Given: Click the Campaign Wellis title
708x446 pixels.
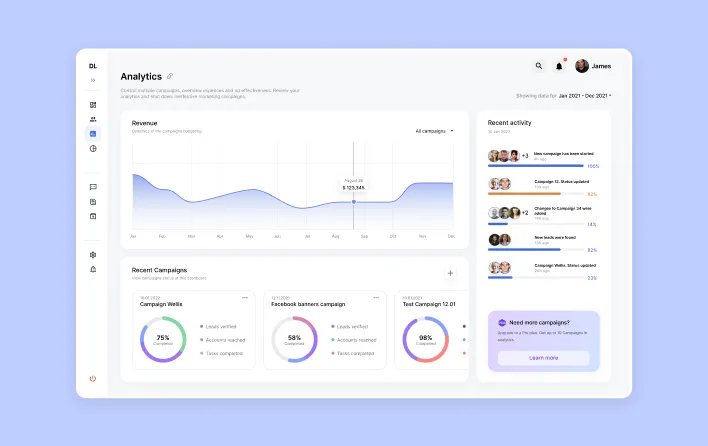Looking at the screenshot, I should (161, 304).
